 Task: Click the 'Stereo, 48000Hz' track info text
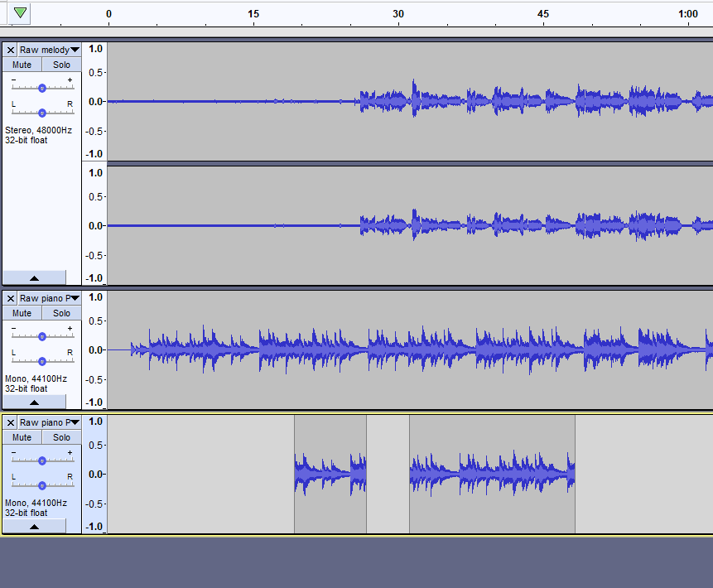(x=38, y=130)
